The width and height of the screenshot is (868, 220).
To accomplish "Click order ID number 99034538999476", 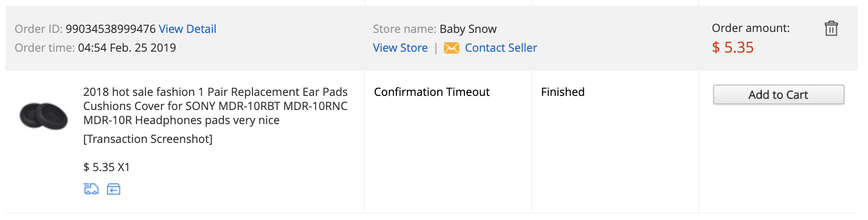I will [110, 29].
